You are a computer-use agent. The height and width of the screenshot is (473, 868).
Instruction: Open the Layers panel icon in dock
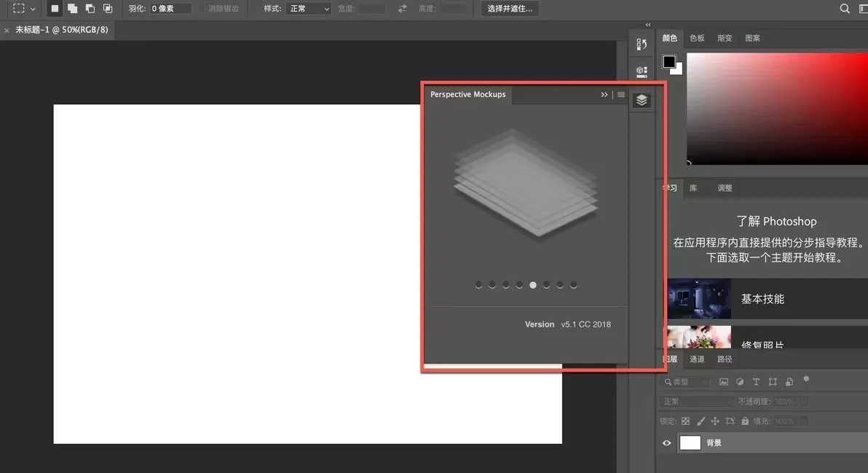coord(642,100)
